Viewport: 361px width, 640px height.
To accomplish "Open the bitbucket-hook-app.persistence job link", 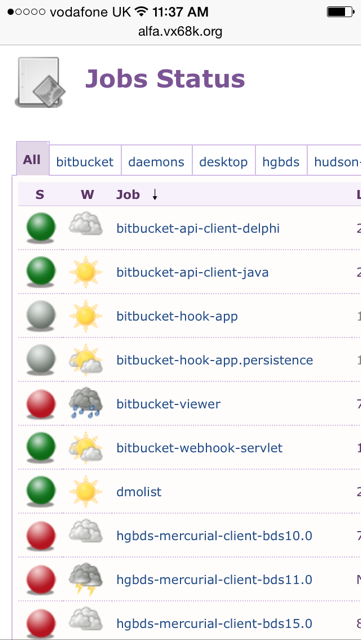I will click(x=215, y=360).
